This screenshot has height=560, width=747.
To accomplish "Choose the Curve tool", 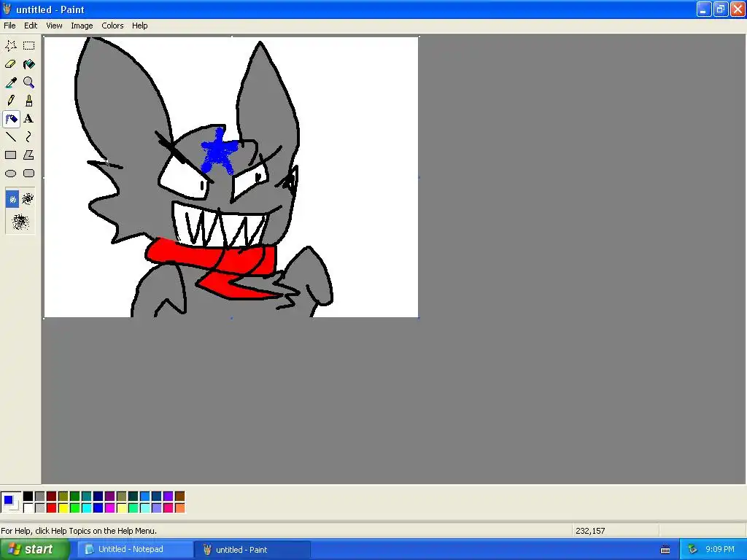I will (x=29, y=136).
